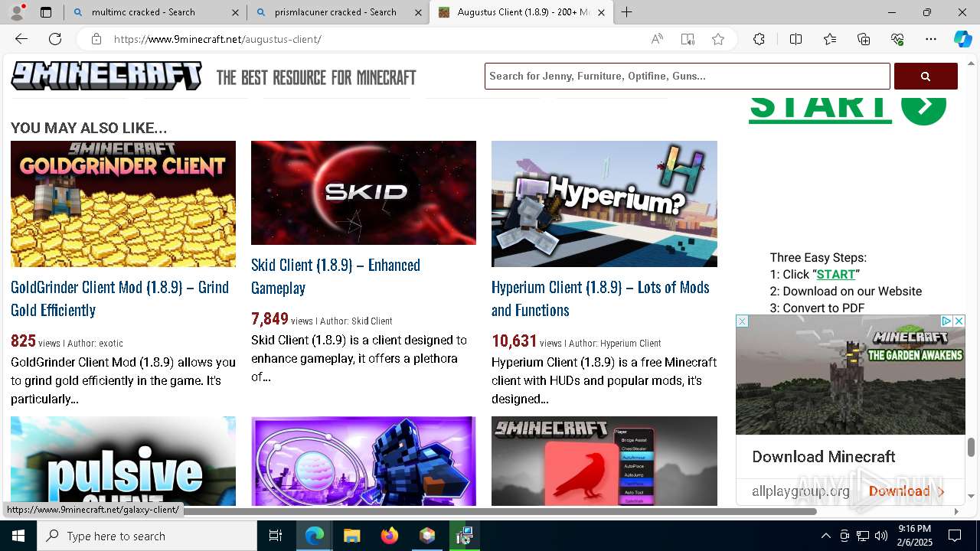The width and height of the screenshot is (980, 551).
Task: Click Windows taskbar search box
Action: coord(147,536)
